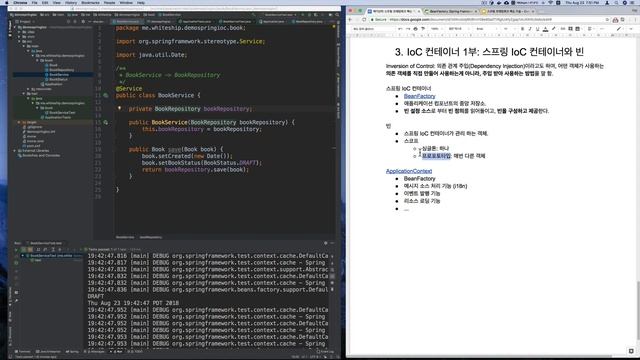Toggle Show Passed tests in runner toolbar
The width and height of the screenshot is (640, 360).
23,249
